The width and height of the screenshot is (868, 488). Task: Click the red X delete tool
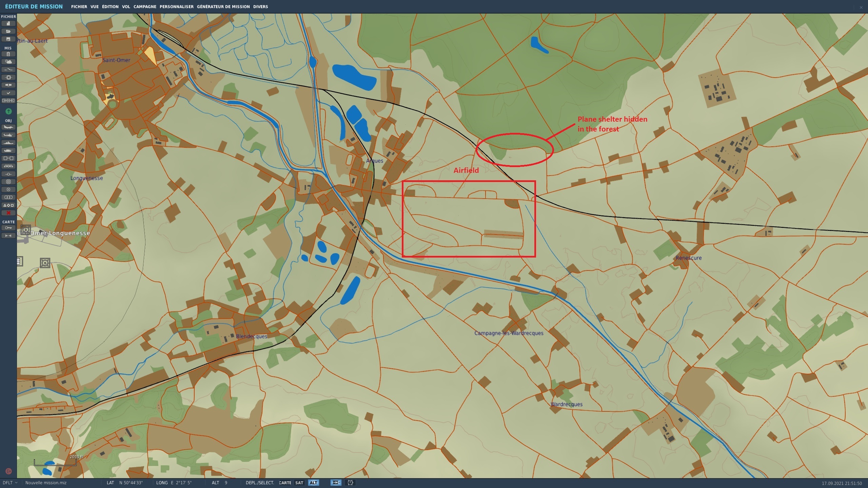point(8,213)
